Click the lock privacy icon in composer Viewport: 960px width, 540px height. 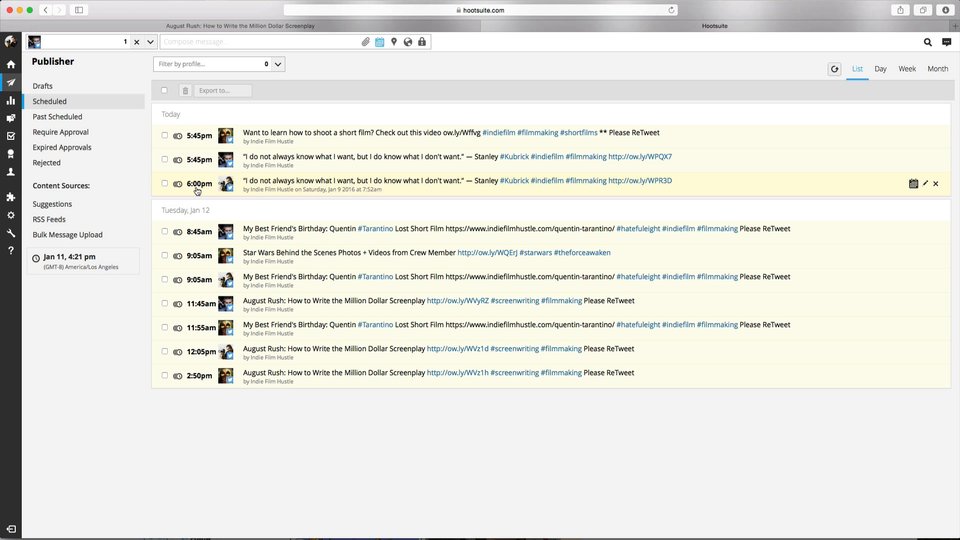point(422,42)
